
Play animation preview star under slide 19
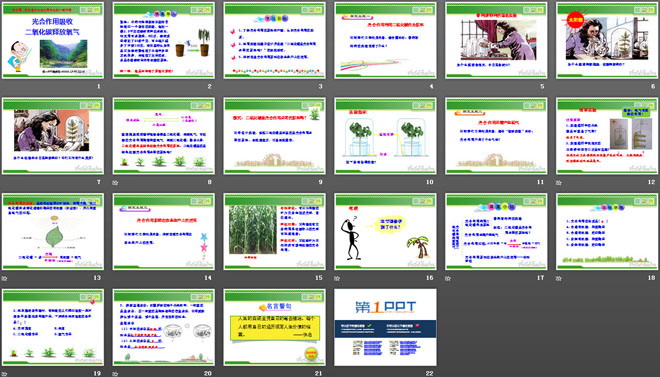pyautogui.click(x=4, y=374)
